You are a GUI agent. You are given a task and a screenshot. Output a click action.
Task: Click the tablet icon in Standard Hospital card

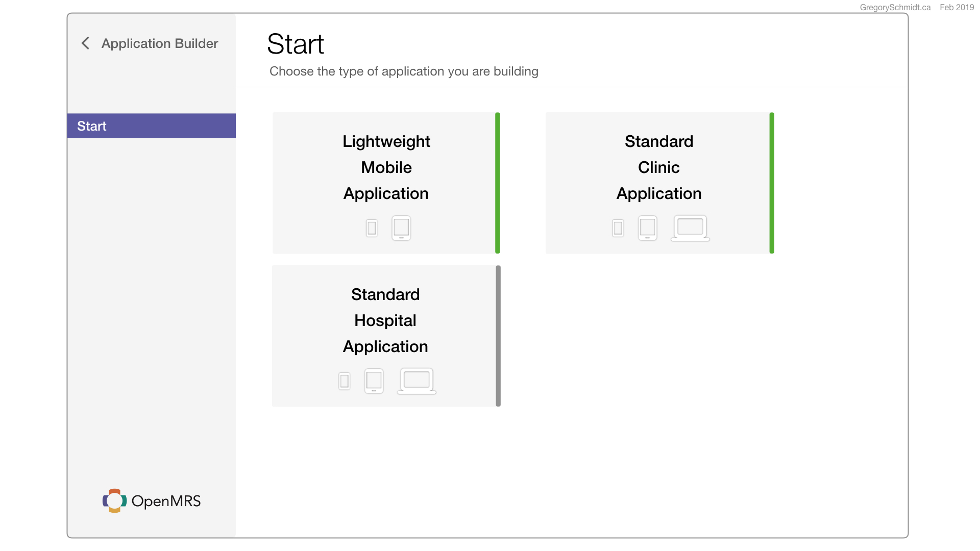click(x=374, y=381)
